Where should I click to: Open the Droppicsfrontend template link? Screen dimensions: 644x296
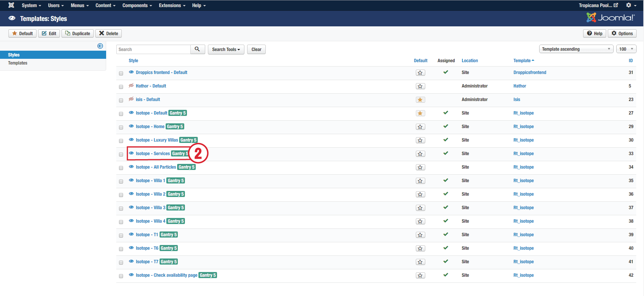(530, 72)
